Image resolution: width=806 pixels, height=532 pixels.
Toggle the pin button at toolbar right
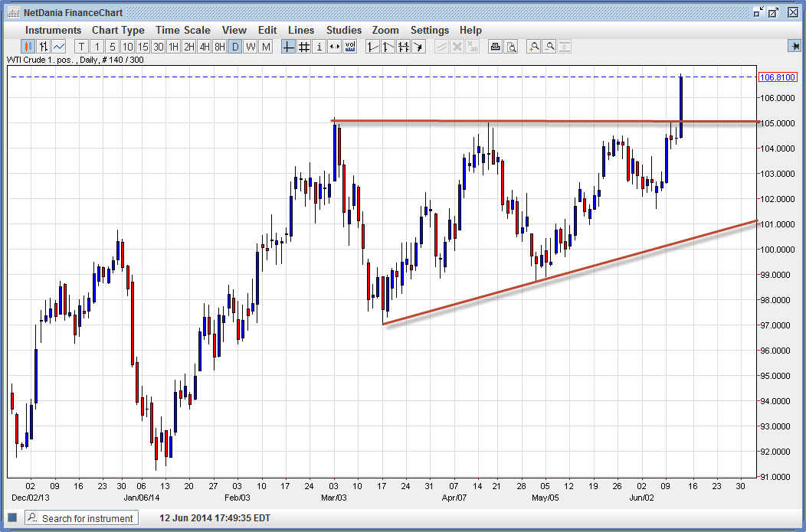coord(794,47)
